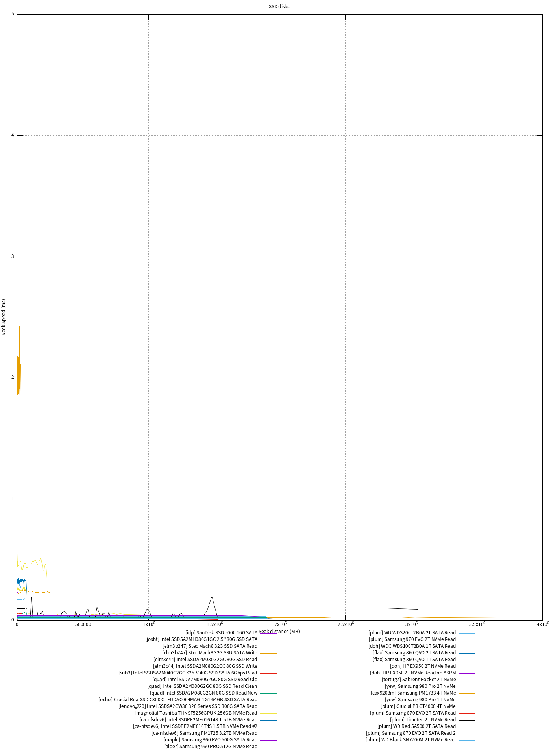The image size is (551, 756).
Task: Click y-axis tick label '4'
Action: point(13,135)
